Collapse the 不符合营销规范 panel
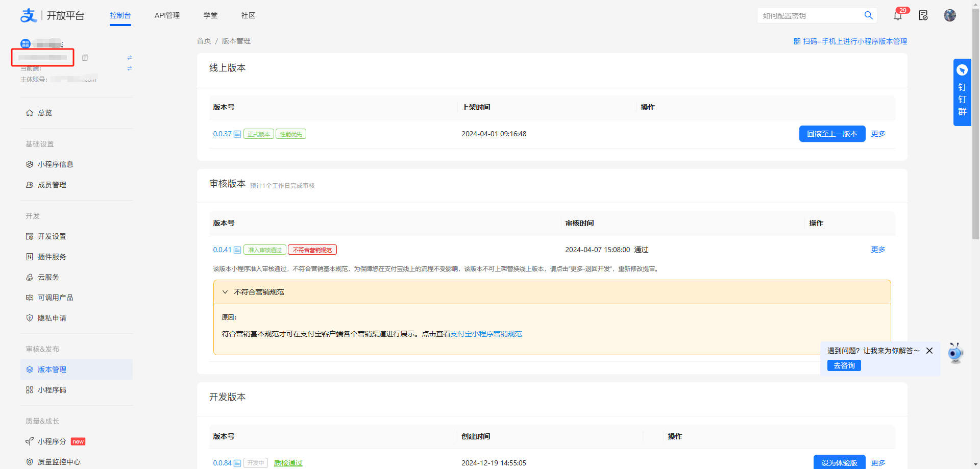Viewport: 980px width, 469px height. (x=225, y=292)
